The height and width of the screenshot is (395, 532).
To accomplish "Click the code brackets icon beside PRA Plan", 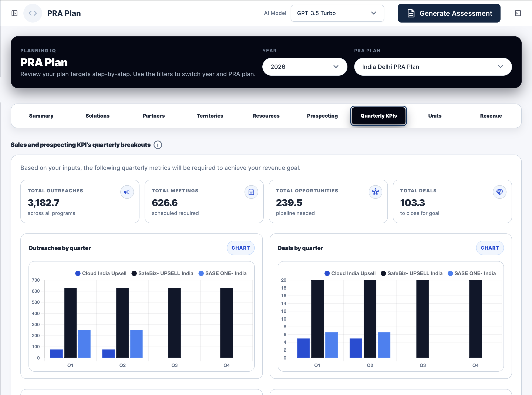I will pyautogui.click(x=33, y=13).
